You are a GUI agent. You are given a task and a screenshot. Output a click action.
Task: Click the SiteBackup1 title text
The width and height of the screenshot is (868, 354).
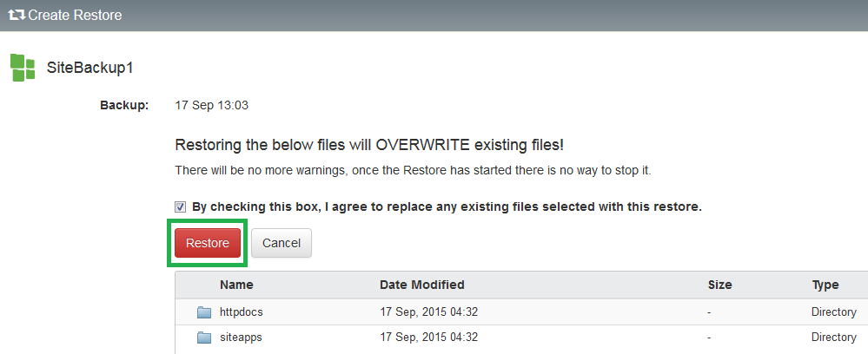click(x=89, y=68)
